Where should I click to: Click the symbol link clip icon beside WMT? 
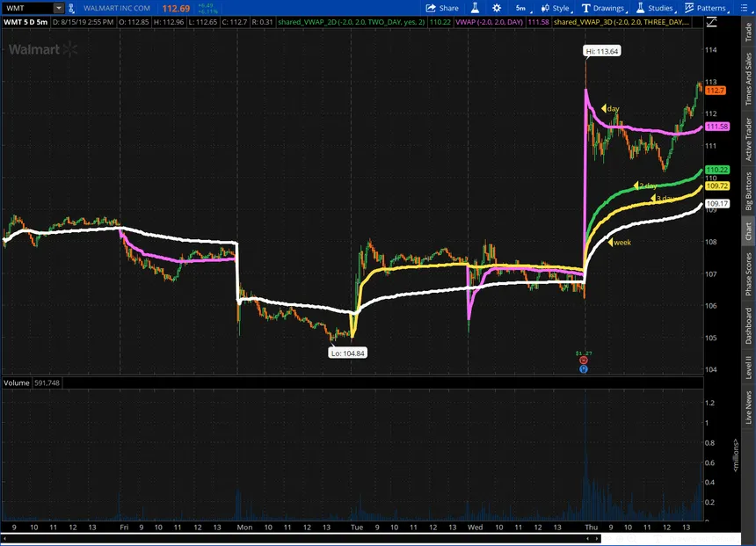[71, 8]
